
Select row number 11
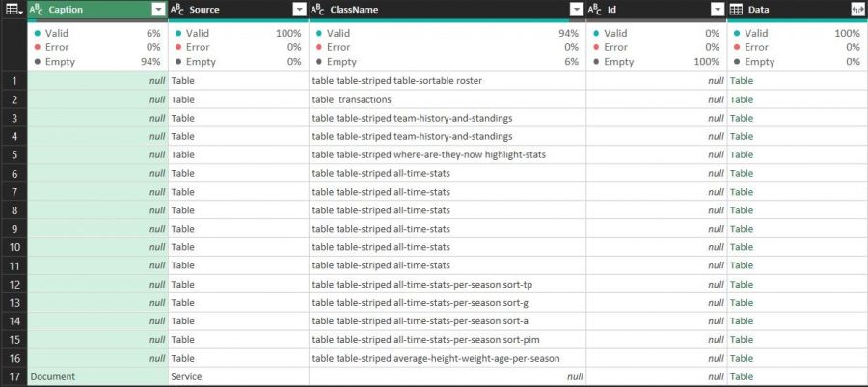(14, 265)
